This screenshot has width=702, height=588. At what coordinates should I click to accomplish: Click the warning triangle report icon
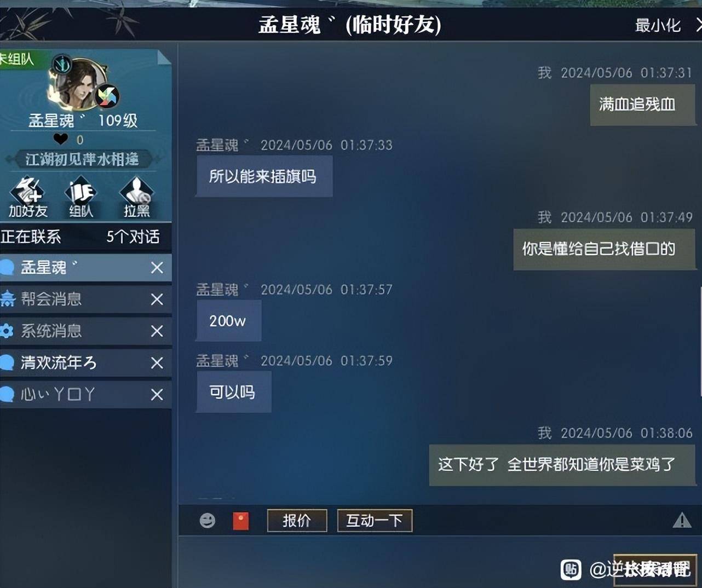682,520
